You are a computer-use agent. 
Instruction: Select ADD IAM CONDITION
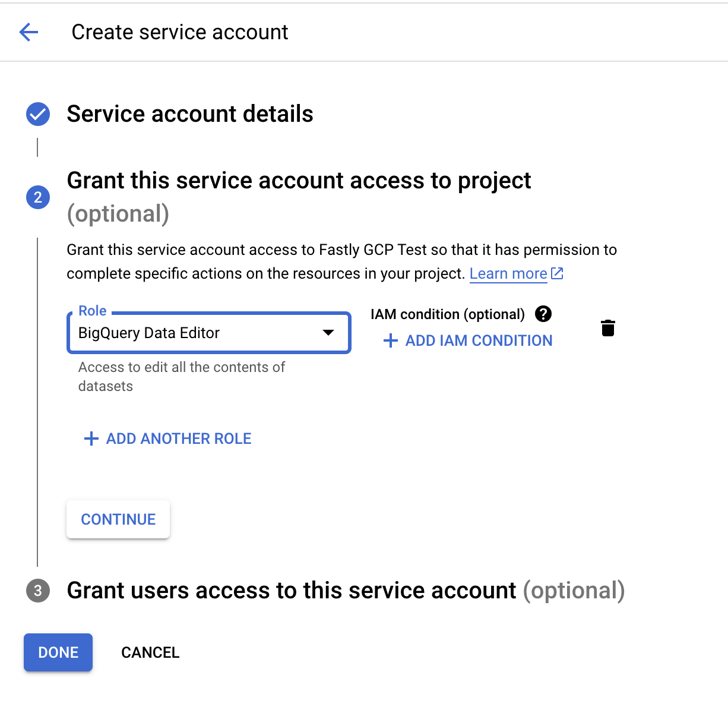point(478,340)
